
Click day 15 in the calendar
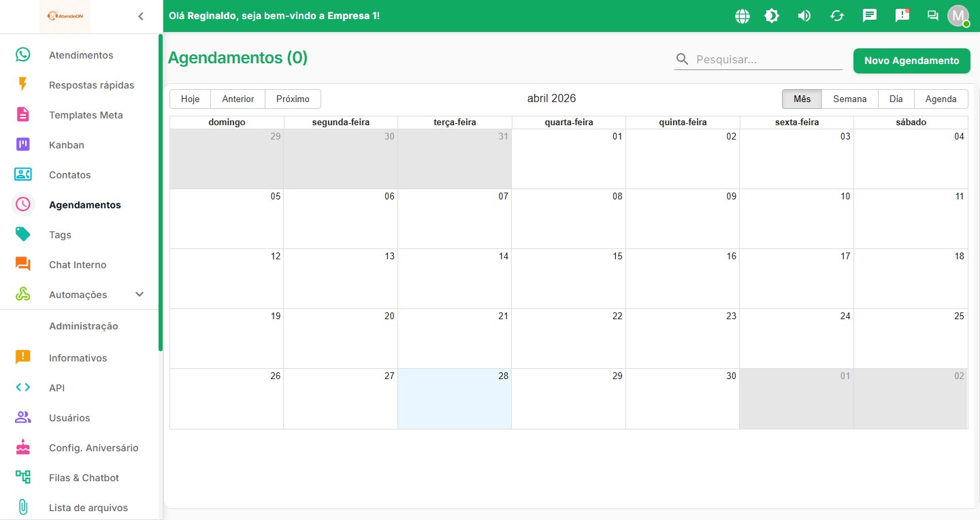coord(568,278)
